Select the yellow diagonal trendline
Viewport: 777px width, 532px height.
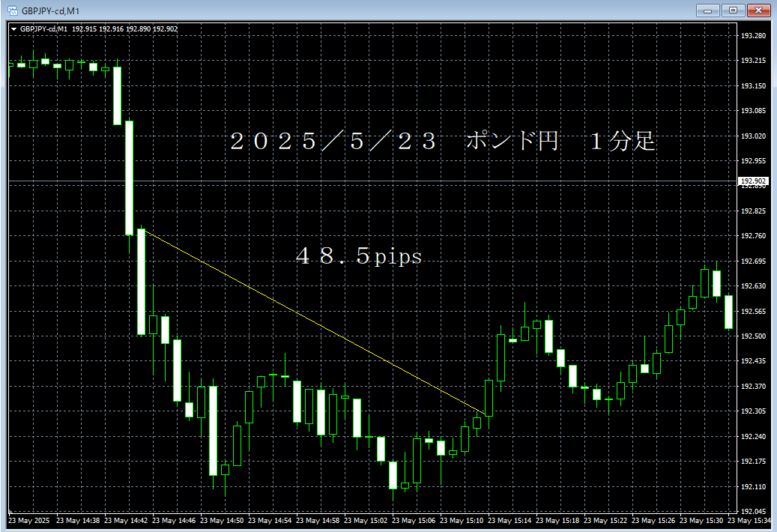tap(315, 322)
